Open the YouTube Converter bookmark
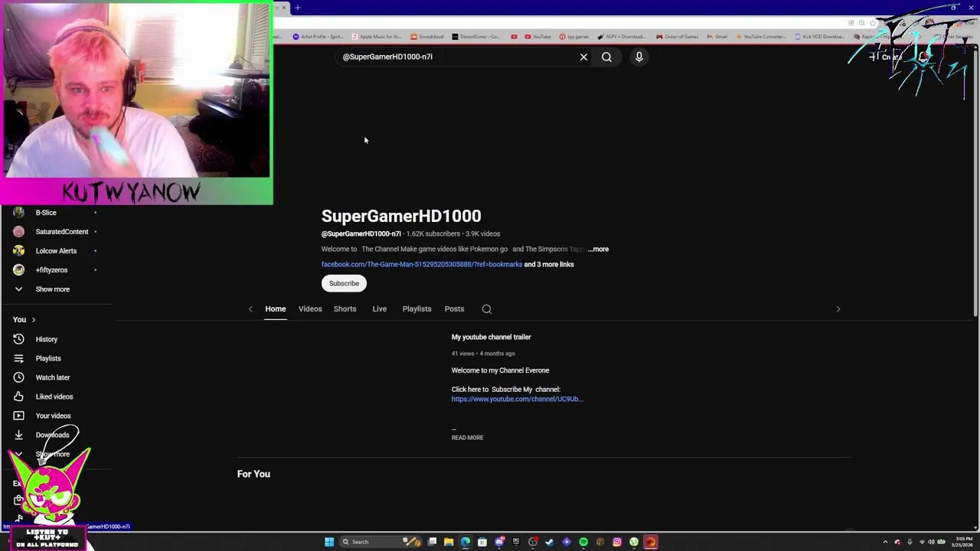 coord(760,36)
